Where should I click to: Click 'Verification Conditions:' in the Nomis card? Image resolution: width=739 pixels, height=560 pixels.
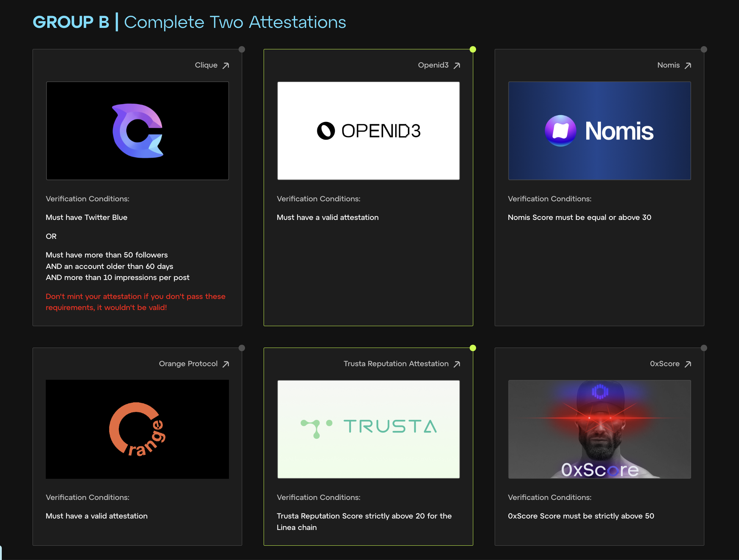(x=550, y=199)
